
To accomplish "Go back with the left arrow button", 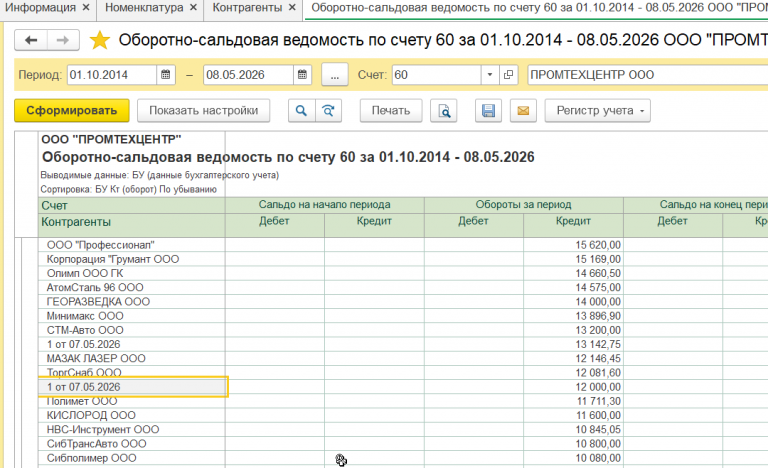I will [31, 40].
